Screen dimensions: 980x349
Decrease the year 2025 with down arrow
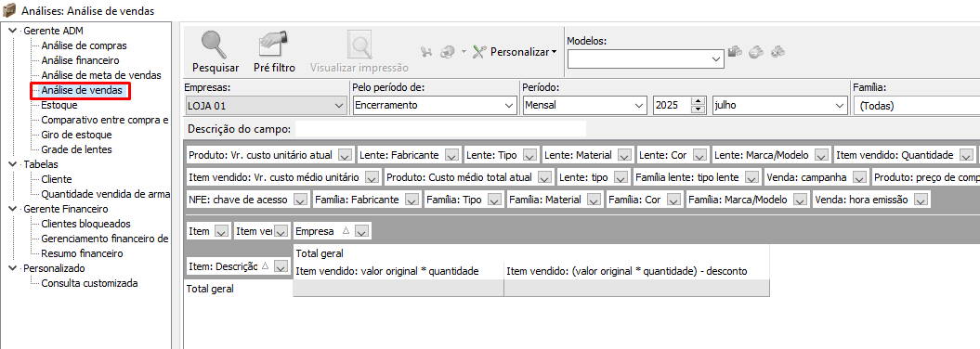tap(699, 110)
